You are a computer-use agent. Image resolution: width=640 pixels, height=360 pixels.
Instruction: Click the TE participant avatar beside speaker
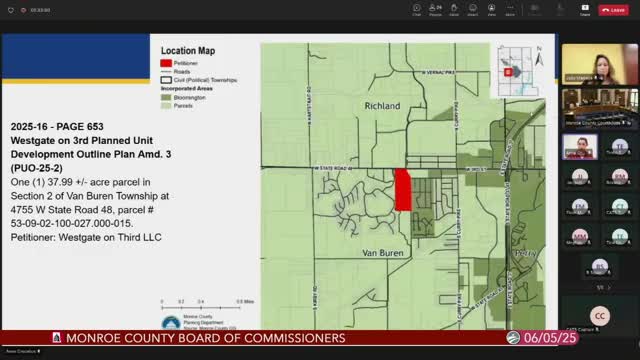(620, 146)
